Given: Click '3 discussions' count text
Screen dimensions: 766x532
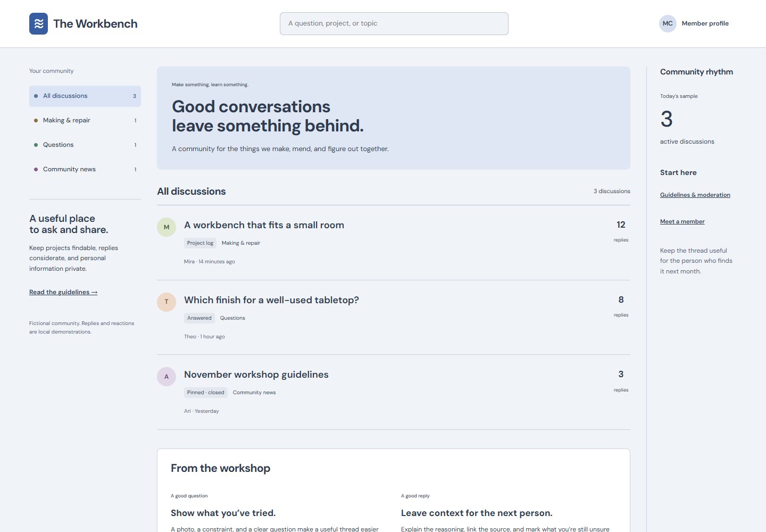Looking at the screenshot, I should (612, 191).
